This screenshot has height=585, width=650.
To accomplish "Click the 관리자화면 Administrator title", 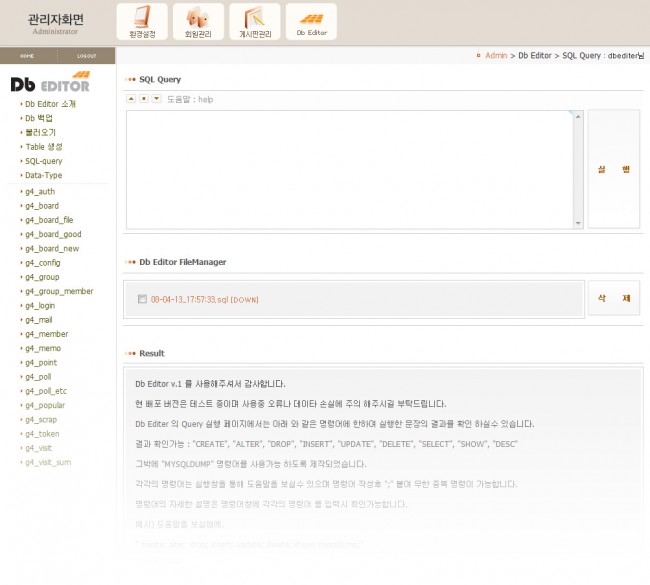I will coord(56,23).
